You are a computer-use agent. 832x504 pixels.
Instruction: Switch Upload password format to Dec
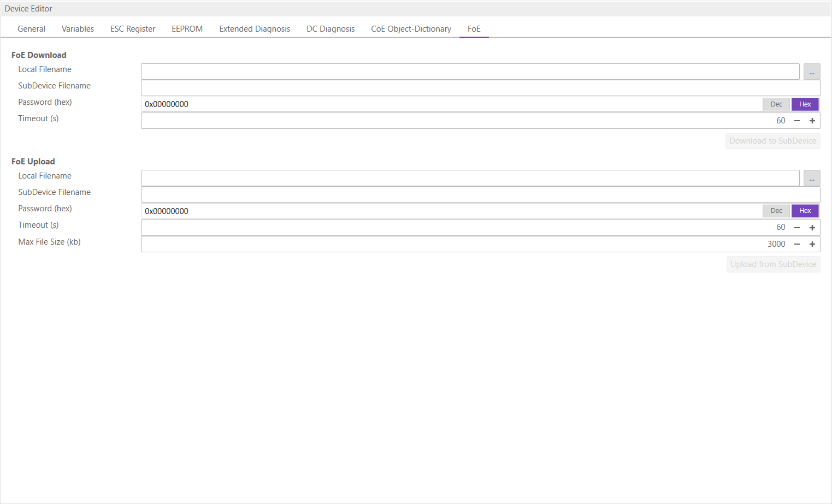[776, 211]
